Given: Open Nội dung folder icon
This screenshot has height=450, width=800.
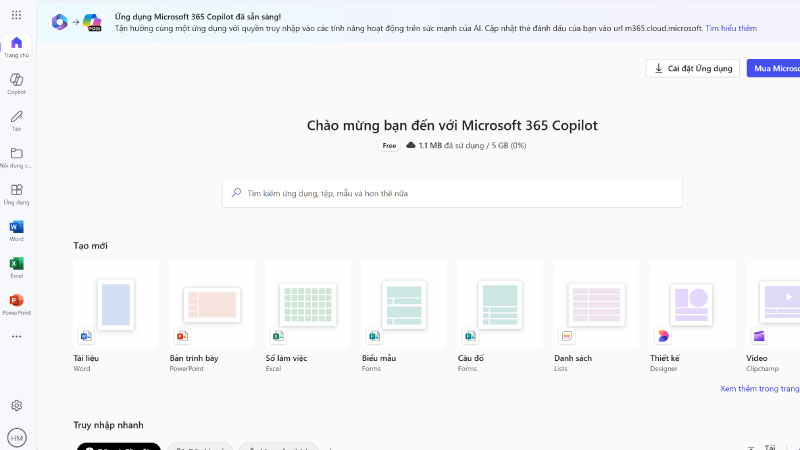Looking at the screenshot, I should point(16,155).
